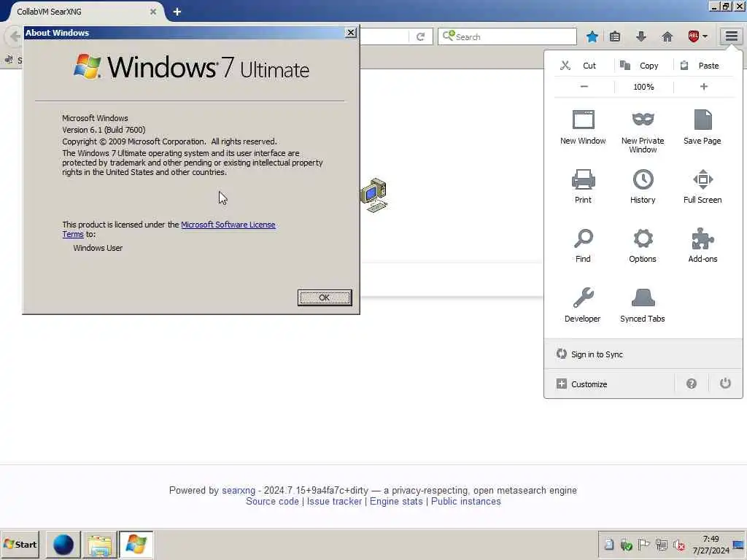Screen dimensions: 747x560
Task: Open a New Private Window
Action: pos(643,131)
